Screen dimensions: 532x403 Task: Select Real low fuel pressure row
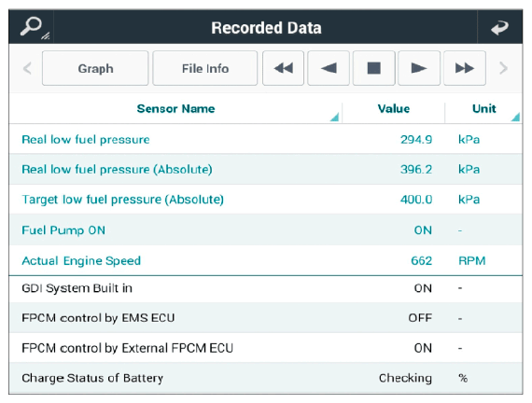pyautogui.click(x=266, y=139)
